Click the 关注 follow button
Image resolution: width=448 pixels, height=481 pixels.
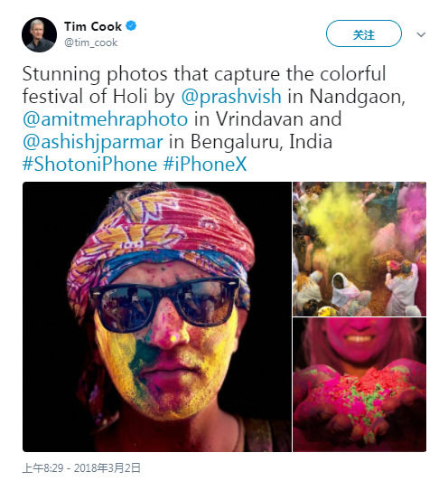[x=364, y=33]
